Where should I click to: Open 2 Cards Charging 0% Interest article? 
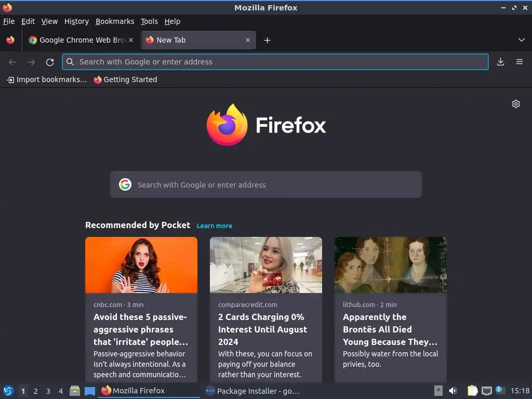tap(262, 329)
